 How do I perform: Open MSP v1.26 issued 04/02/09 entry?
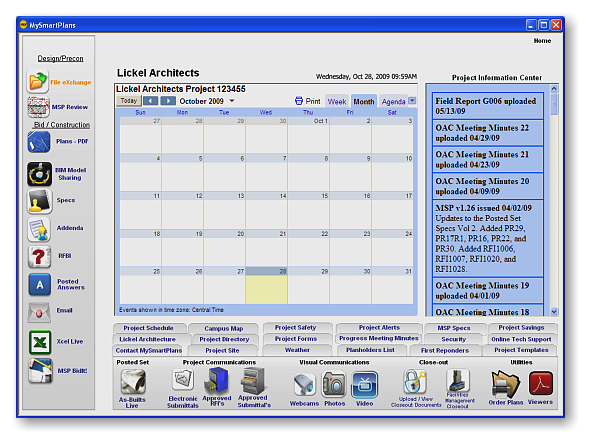pos(487,238)
